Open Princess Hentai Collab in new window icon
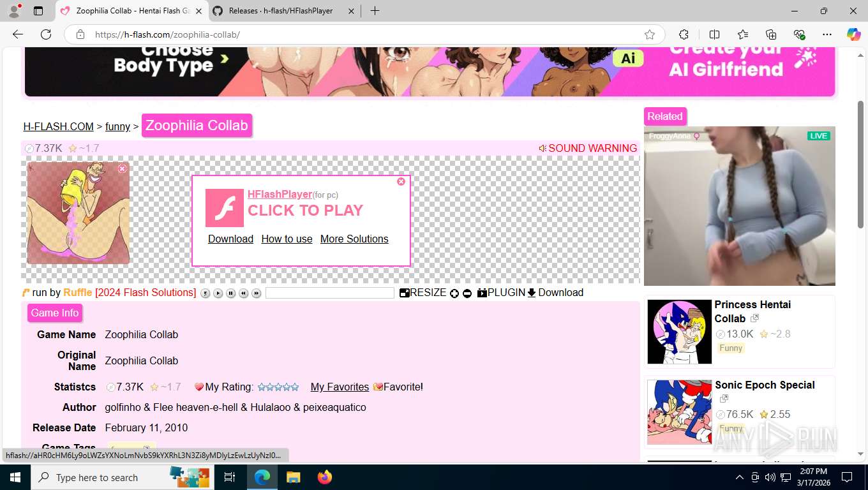Viewport: 868px width, 490px height. [x=754, y=318]
